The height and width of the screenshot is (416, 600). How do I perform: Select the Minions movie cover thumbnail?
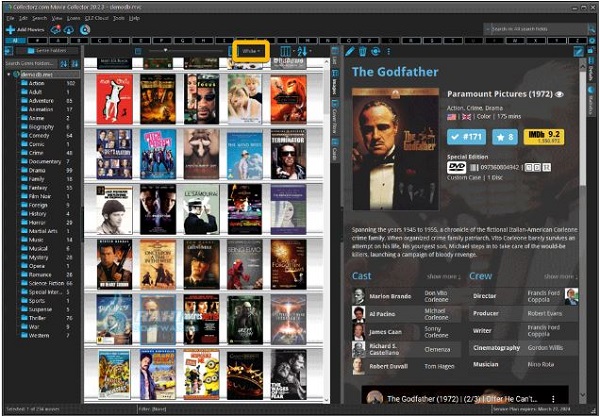pyautogui.click(x=201, y=374)
